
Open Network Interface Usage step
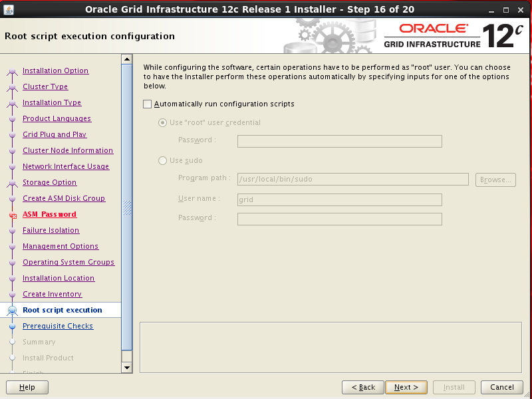(66, 166)
